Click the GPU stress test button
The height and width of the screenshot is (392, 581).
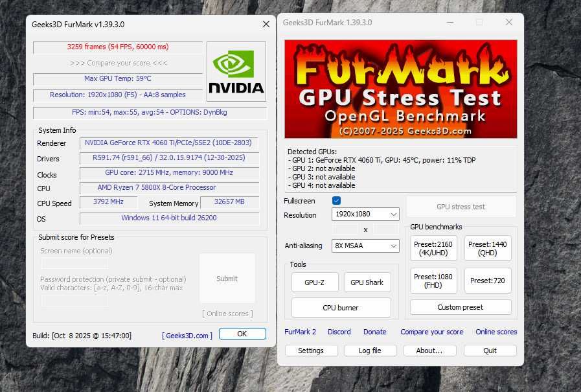tap(461, 207)
